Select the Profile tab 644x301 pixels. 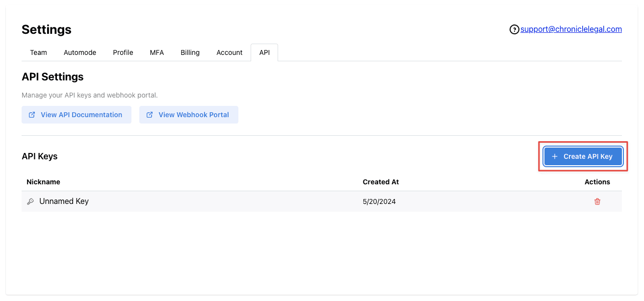tap(123, 52)
